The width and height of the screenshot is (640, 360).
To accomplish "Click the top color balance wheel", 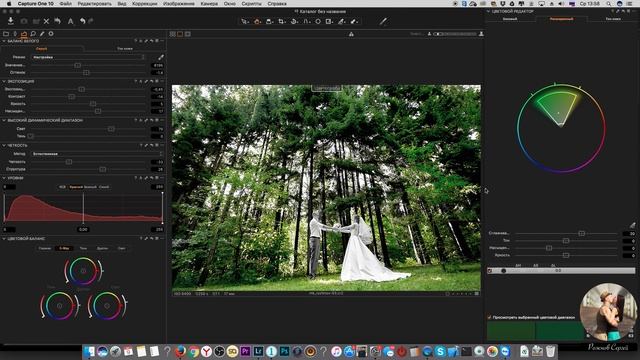I will pyautogui.click(x=83, y=271).
